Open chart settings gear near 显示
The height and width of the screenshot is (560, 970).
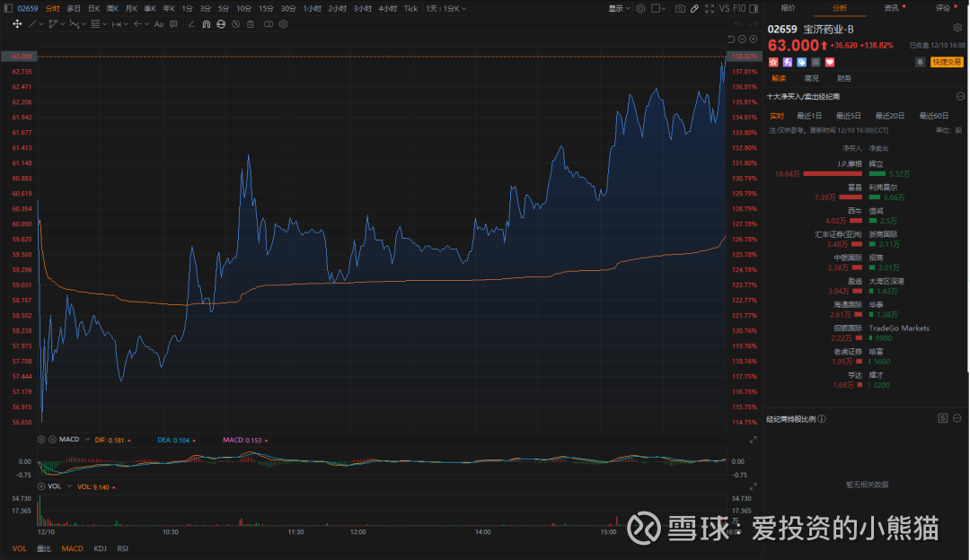(641, 9)
